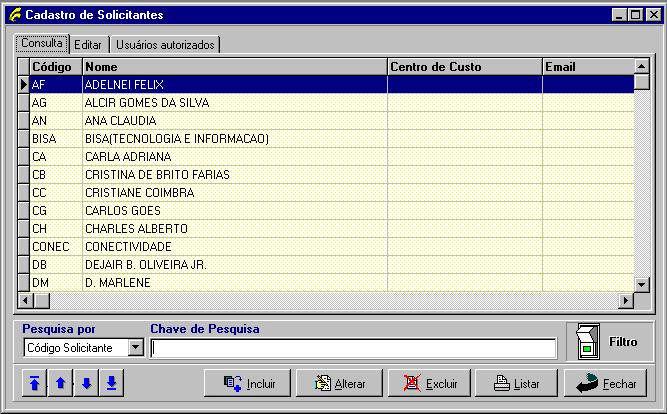Screen dimensions: 667x414
Task: Open the Usuários autorizados tab
Action: click(165, 45)
